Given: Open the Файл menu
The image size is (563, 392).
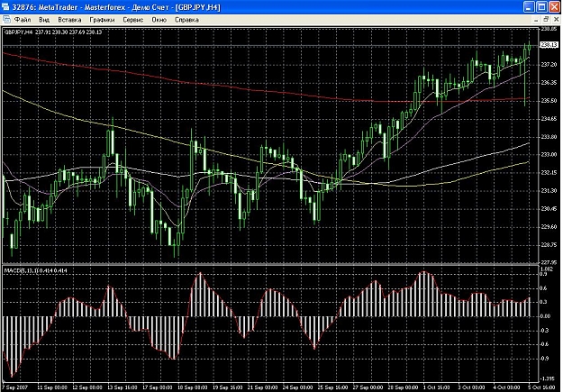Looking at the screenshot, I should [x=23, y=20].
